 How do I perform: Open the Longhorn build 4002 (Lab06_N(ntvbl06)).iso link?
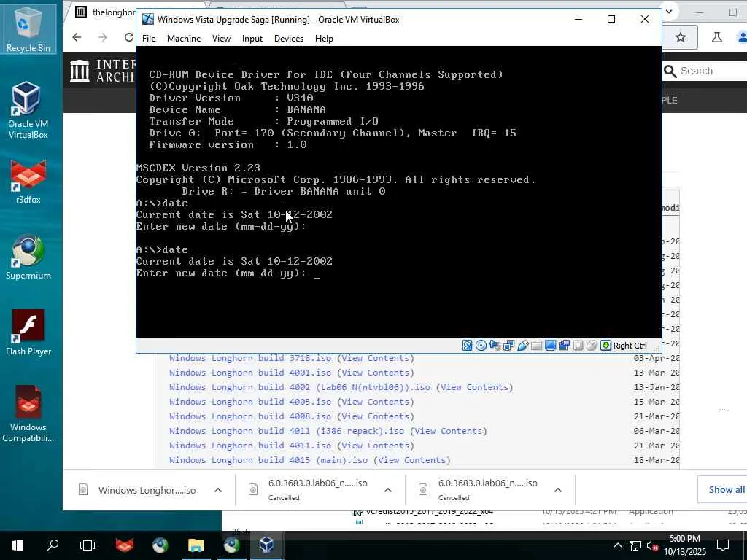pos(300,388)
